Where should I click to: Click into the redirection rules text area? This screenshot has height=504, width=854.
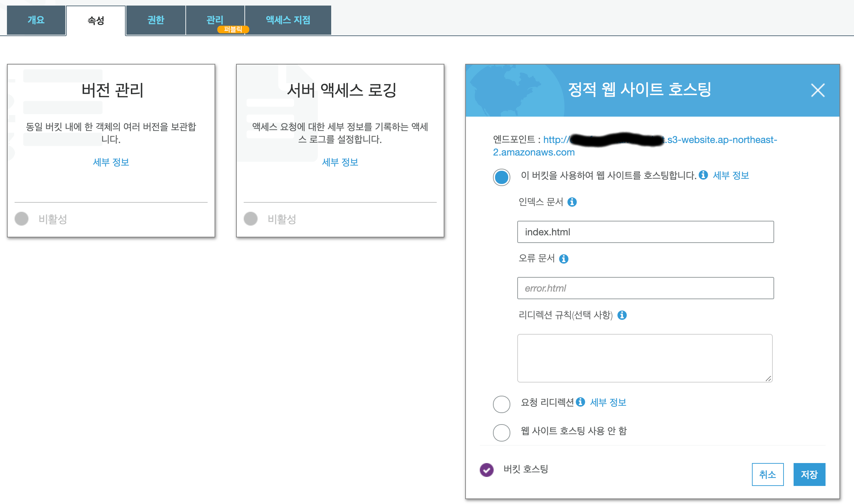coord(645,358)
